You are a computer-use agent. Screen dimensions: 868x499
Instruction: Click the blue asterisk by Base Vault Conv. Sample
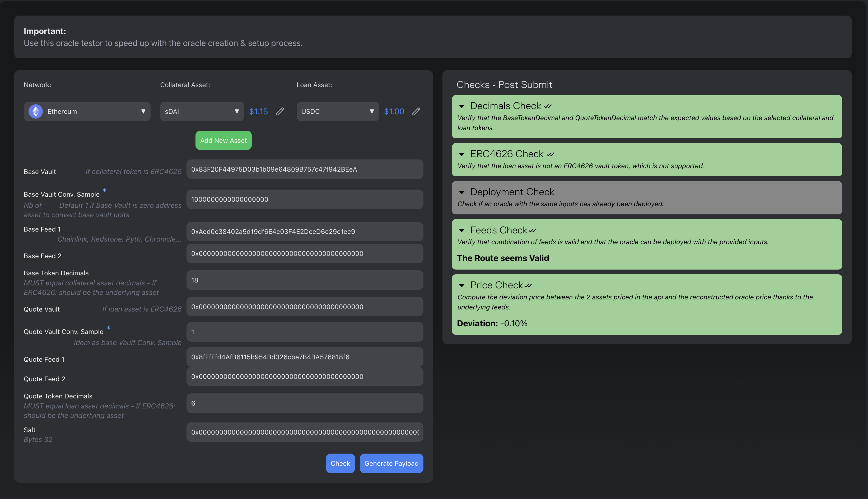point(105,191)
